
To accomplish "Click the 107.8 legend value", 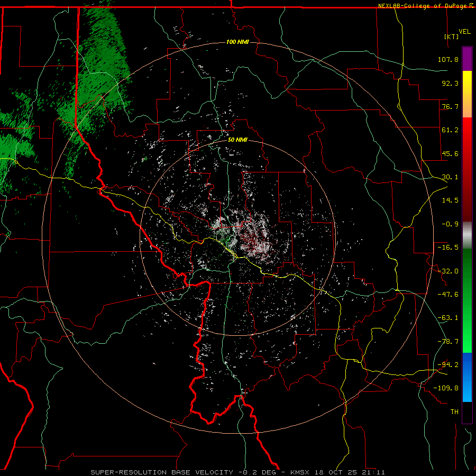I will 448,59.
